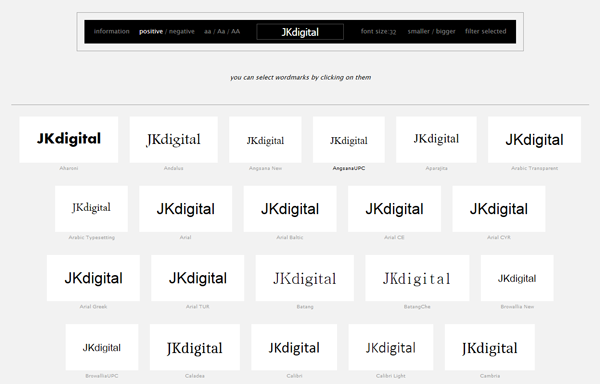
Task: Make font size smaller
Action: click(418, 31)
